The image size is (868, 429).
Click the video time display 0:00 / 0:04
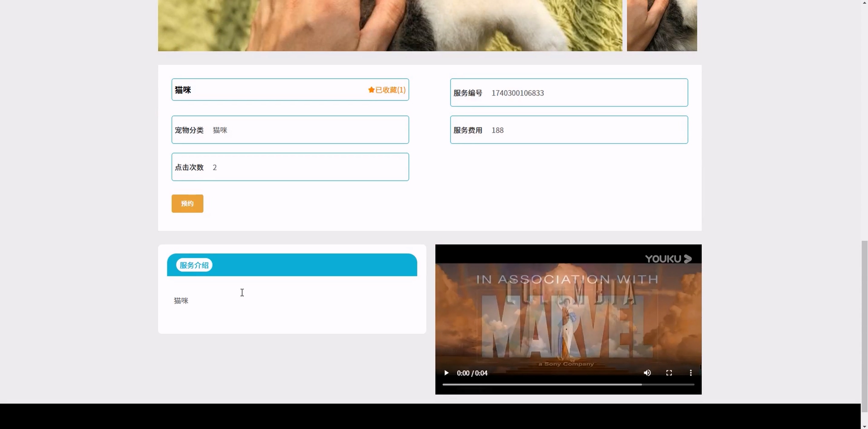tap(472, 373)
